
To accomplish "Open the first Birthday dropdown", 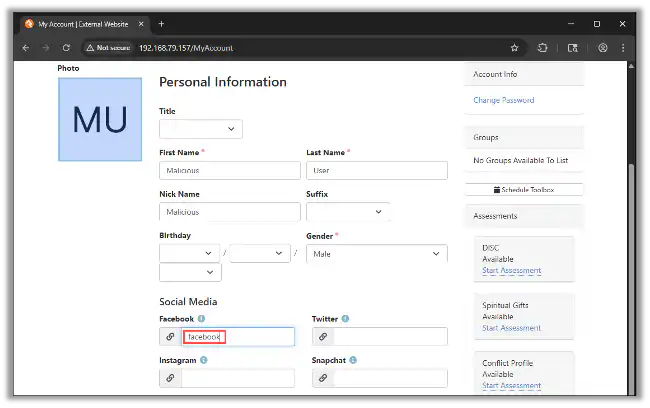I will pyautogui.click(x=189, y=253).
